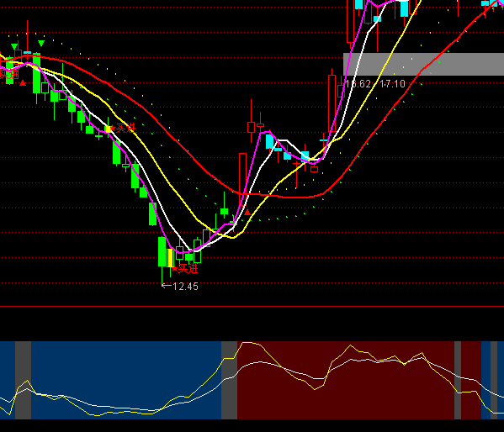The height and width of the screenshot is (432, 504).
Task: Click the small yellow square marker before the star 买进
Action: pos(108,129)
